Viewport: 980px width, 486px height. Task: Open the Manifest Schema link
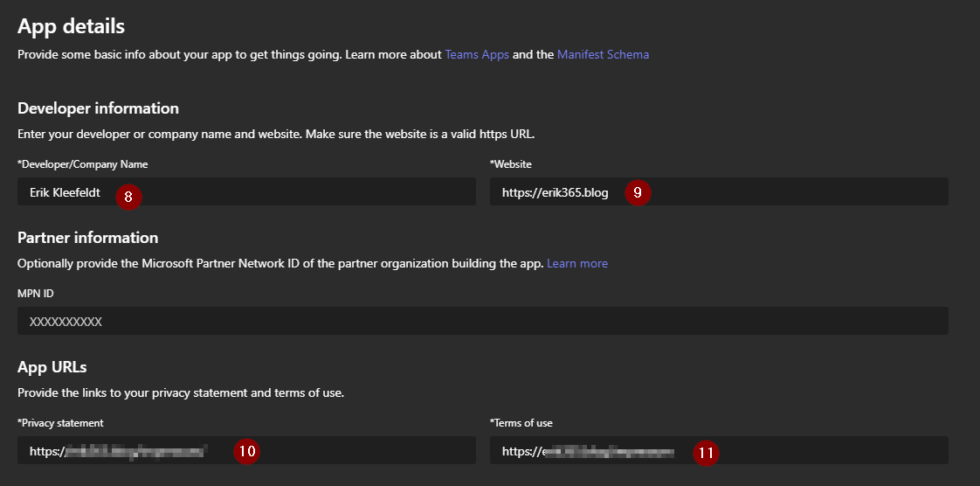pos(603,54)
